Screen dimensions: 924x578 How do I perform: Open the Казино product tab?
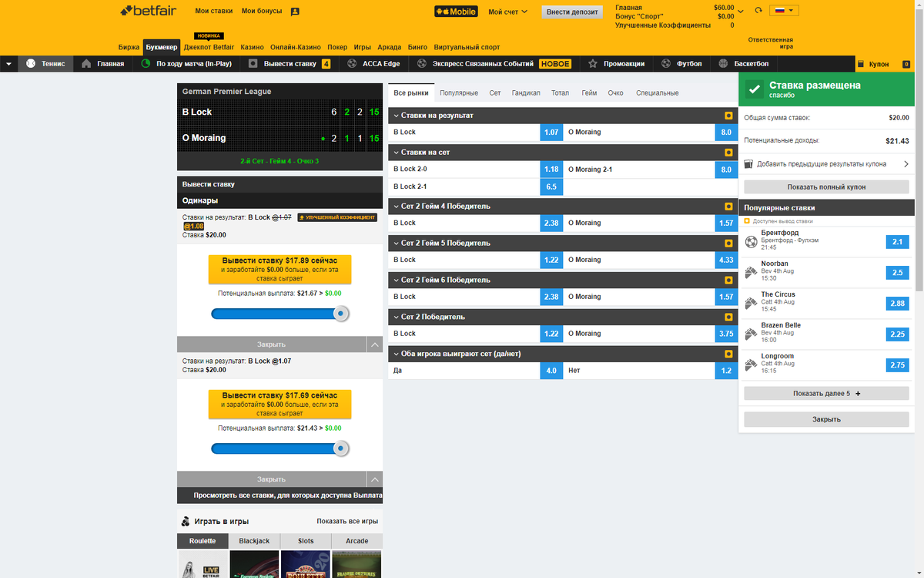252,47
